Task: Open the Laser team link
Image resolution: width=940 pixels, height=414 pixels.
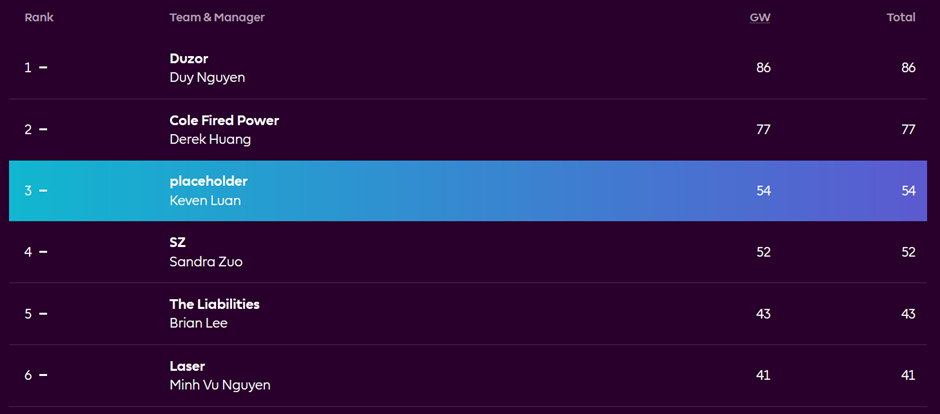Action: [188, 366]
